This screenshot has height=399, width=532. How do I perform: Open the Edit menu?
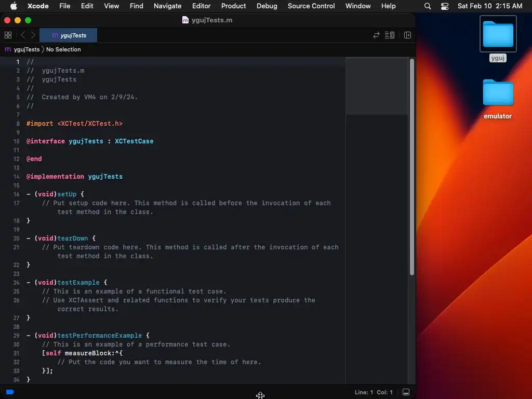87,6
